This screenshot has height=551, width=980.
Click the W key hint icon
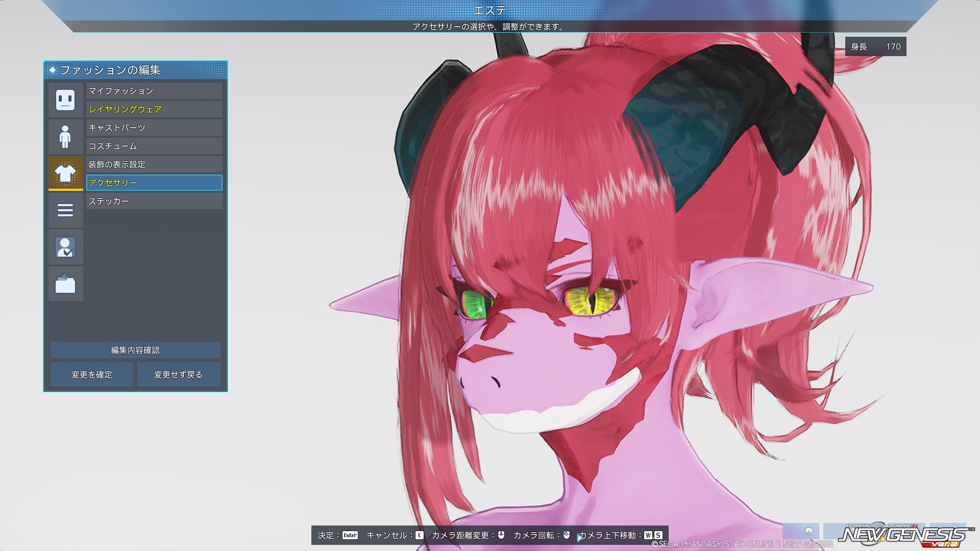click(648, 535)
